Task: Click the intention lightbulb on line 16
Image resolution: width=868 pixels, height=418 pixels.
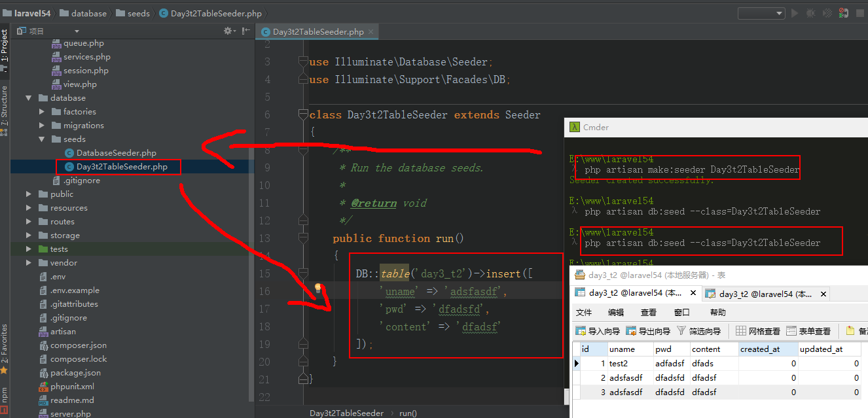Action: pos(319,288)
